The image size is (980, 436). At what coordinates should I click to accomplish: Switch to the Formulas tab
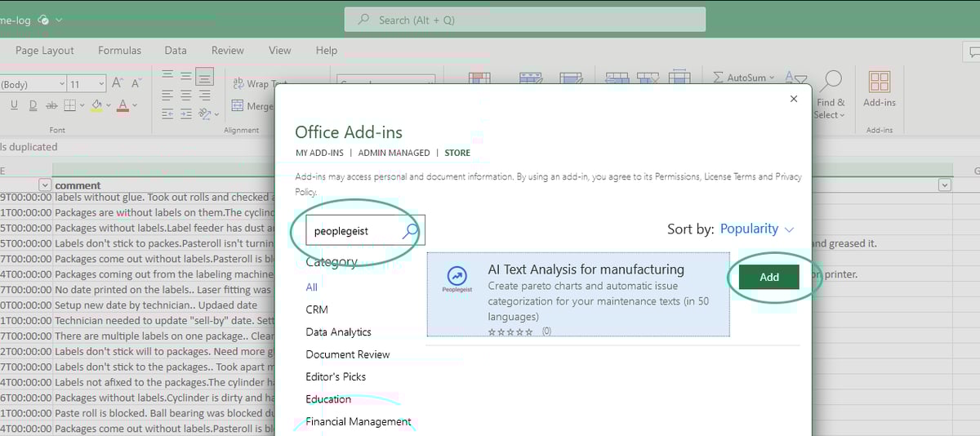pyautogui.click(x=119, y=51)
